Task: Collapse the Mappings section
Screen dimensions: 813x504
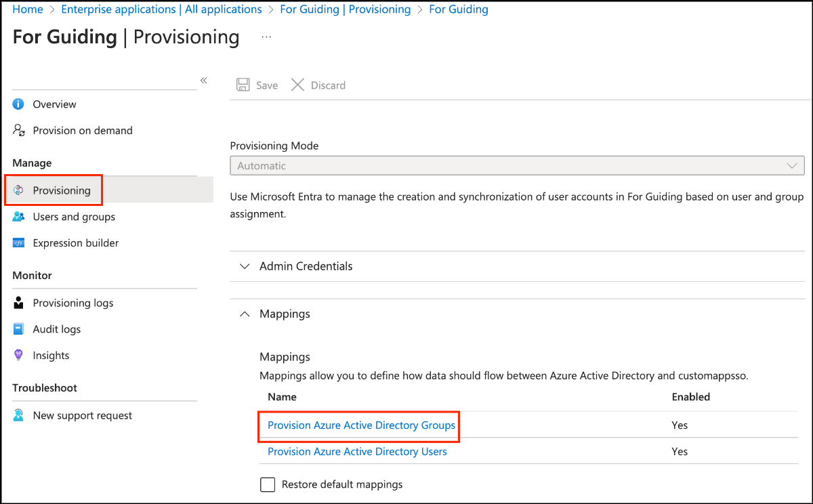Action: (x=245, y=314)
